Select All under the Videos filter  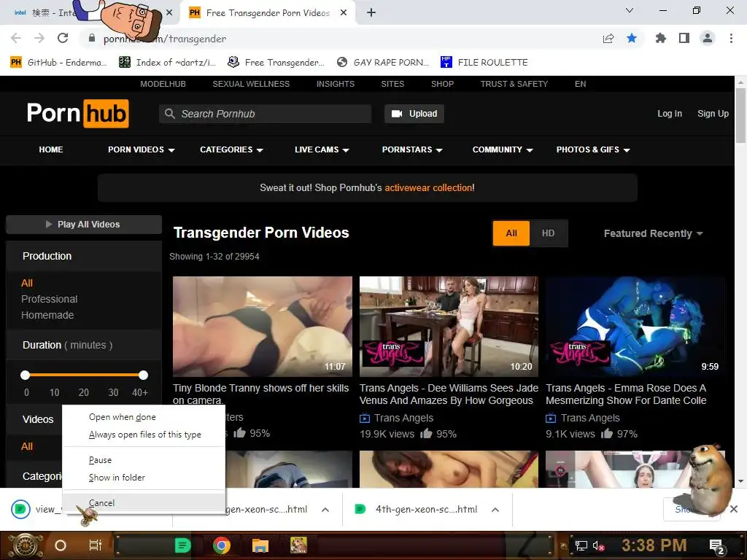pos(27,446)
